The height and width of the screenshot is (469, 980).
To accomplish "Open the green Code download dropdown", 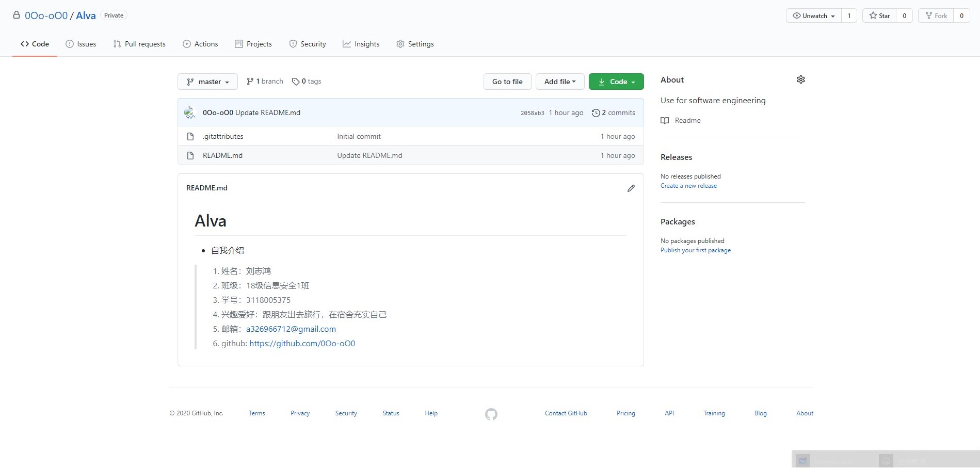I will pos(616,82).
